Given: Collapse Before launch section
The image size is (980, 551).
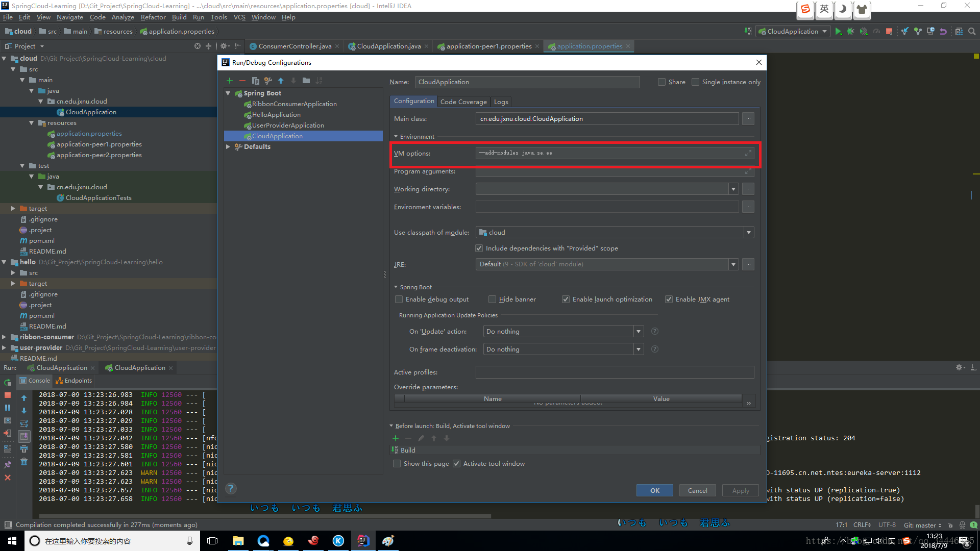Looking at the screenshot, I should [391, 426].
